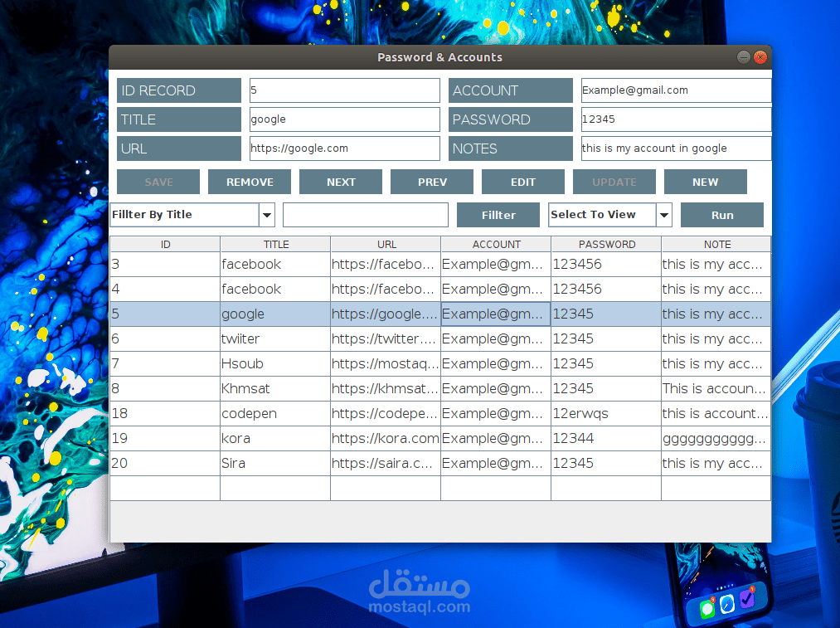This screenshot has height=628, width=840.
Task: Click the NOTES field text
Action: coord(676,148)
